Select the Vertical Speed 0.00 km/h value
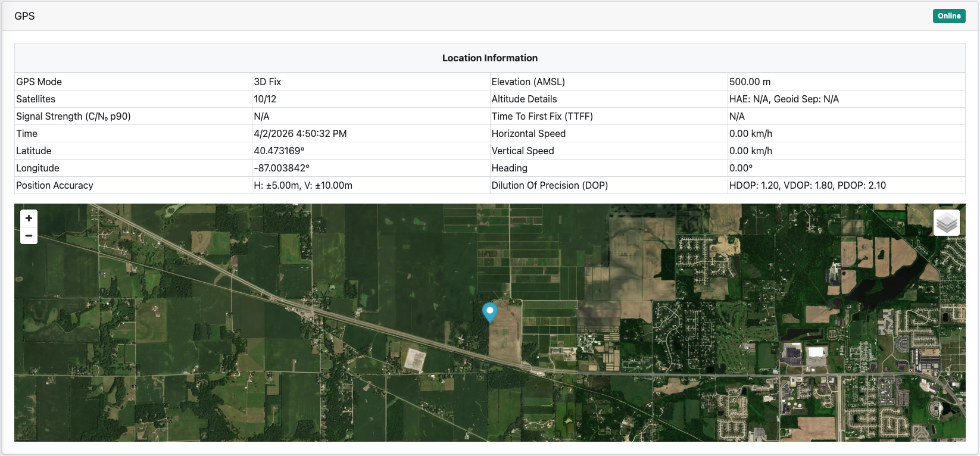 [750, 151]
